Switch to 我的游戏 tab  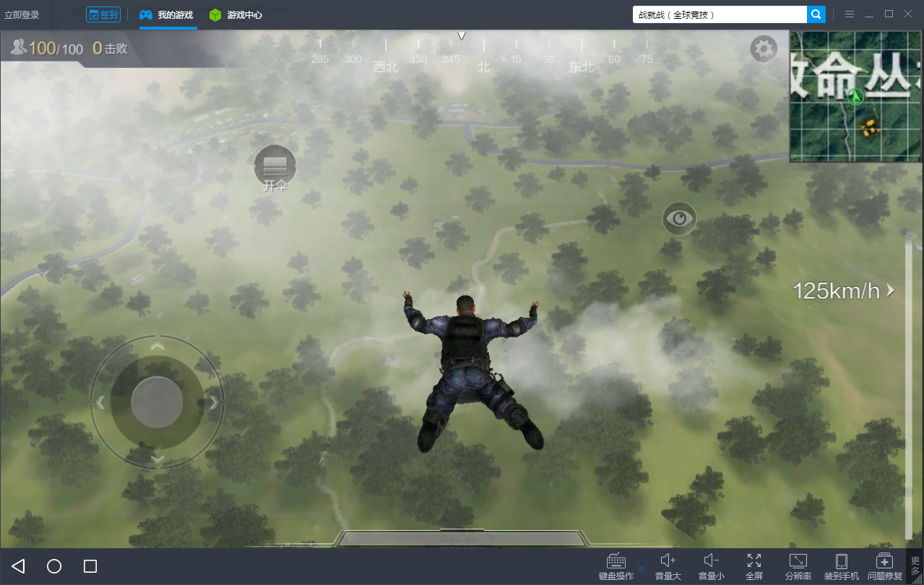pyautogui.click(x=168, y=14)
